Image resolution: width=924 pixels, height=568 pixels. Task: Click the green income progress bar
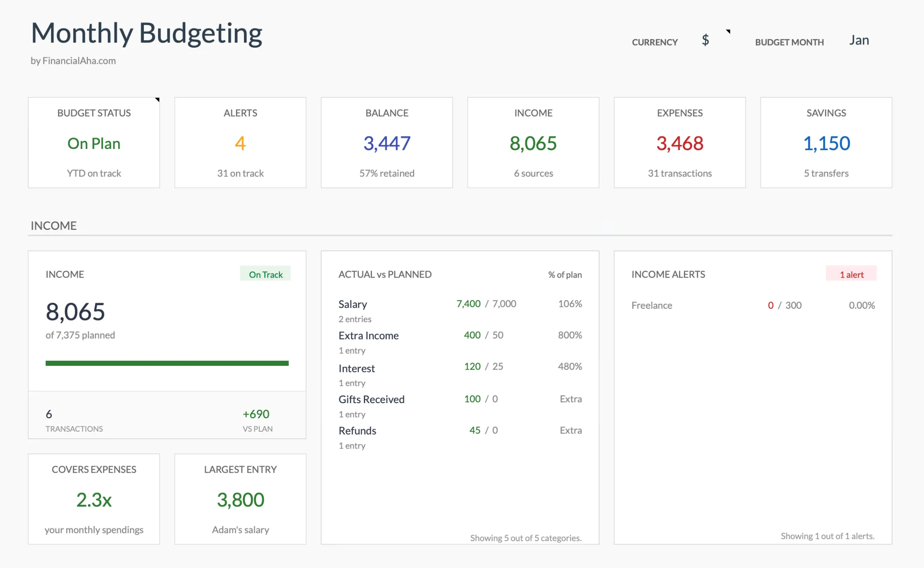[167, 362]
